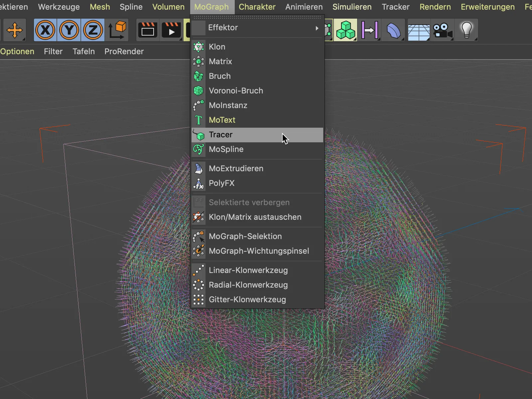This screenshot has height=399, width=532.
Task: Open the Erweiterungen menu
Action: coord(487,7)
